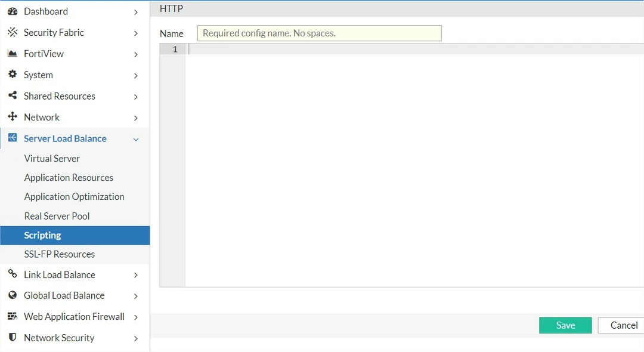The height and width of the screenshot is (352, 644).
Task: Expand the System menu chevron
Action: (136, 76)
